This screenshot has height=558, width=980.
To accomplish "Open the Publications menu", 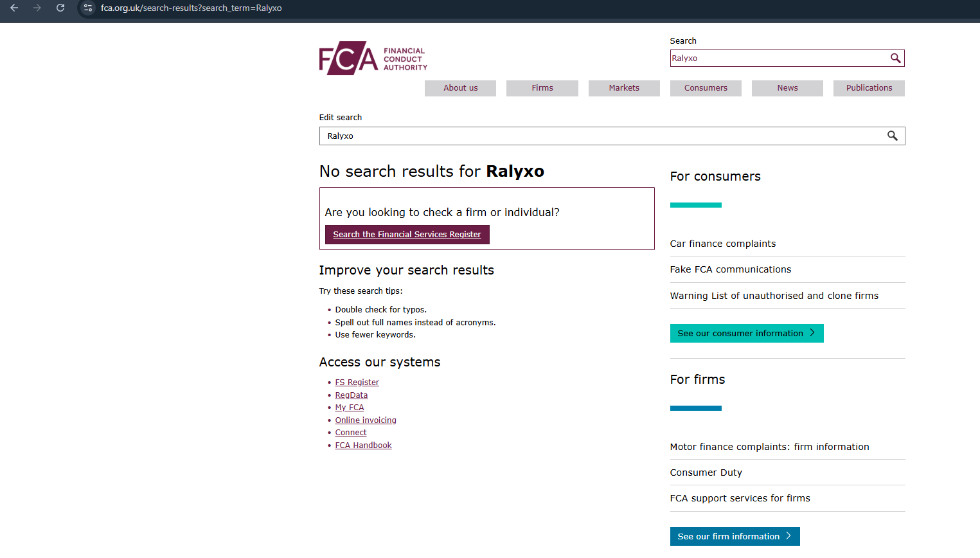I will point(868,88).
